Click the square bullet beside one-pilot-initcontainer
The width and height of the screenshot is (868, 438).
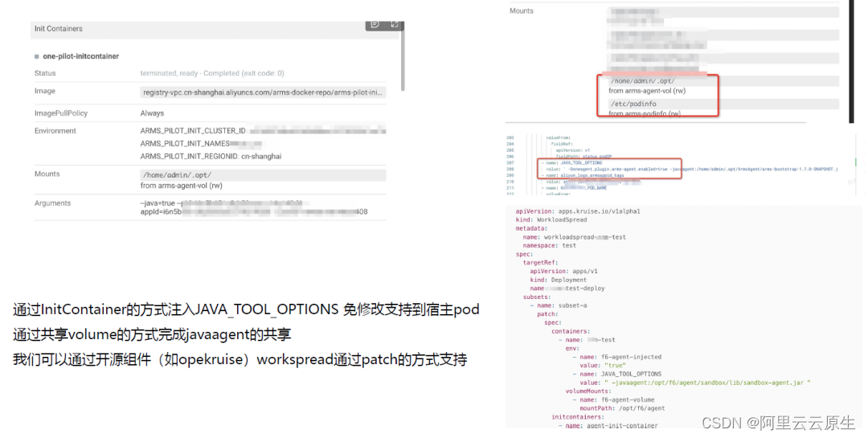click(37, 56)
